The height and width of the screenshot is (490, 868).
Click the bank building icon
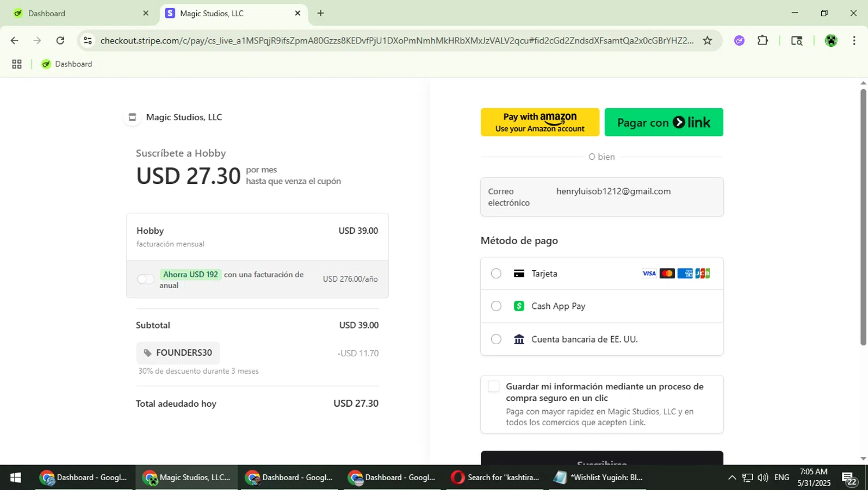[x=519, y=339]
